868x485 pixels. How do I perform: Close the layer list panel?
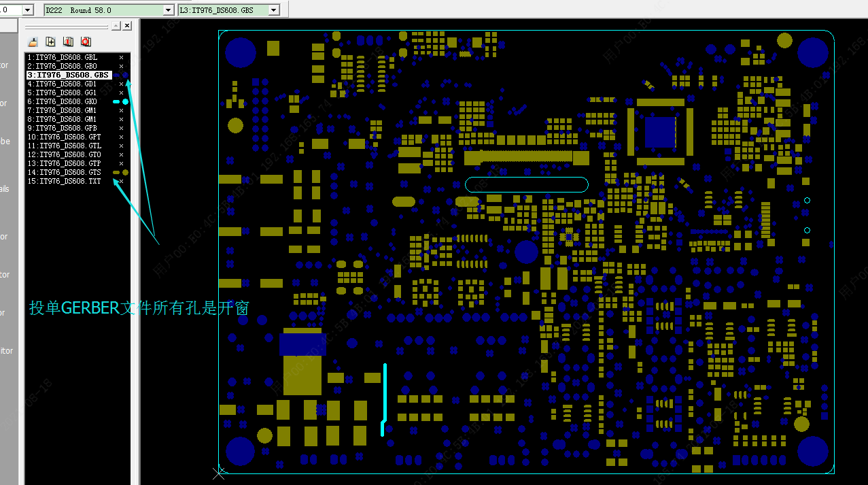[x=127, y=26]
